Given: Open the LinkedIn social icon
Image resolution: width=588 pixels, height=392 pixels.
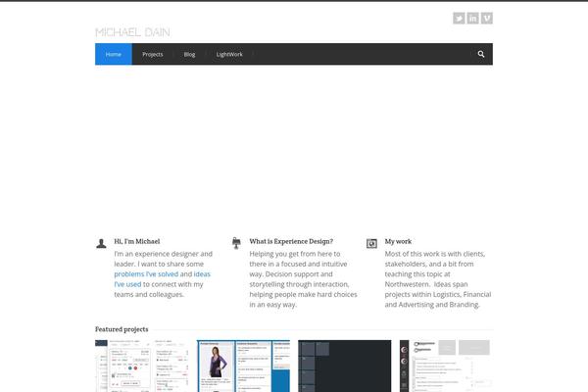Looking at the screenshot, I should pyautogui.click(x=473, y=18).
